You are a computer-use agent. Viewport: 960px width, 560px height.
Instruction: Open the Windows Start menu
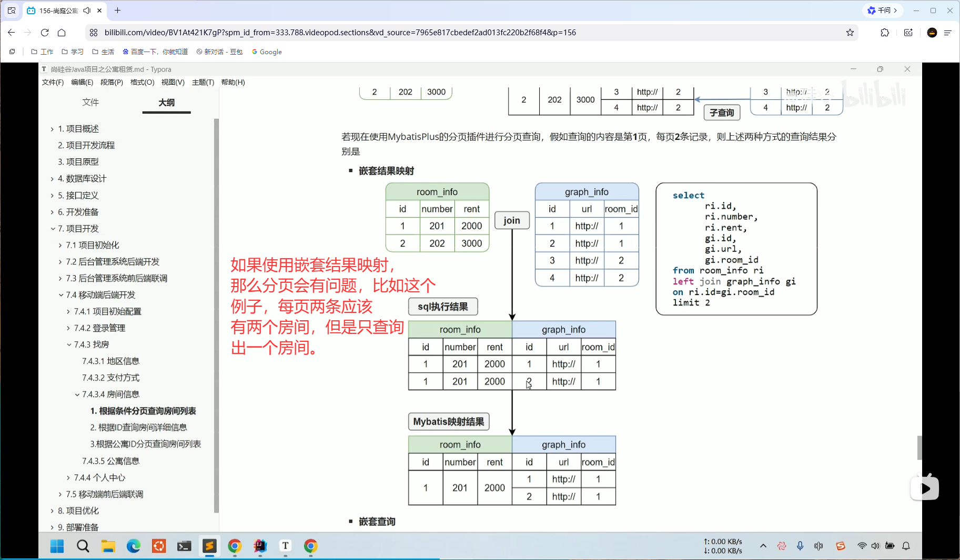57,546
